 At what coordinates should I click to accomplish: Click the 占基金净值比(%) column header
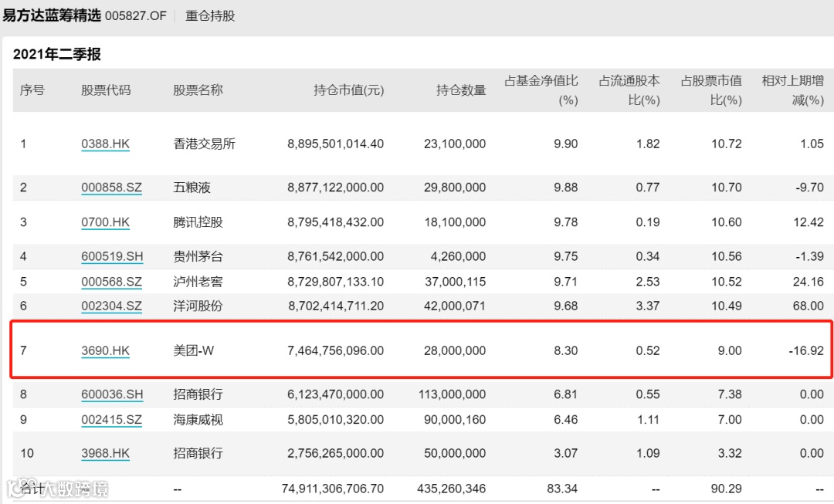541,90
